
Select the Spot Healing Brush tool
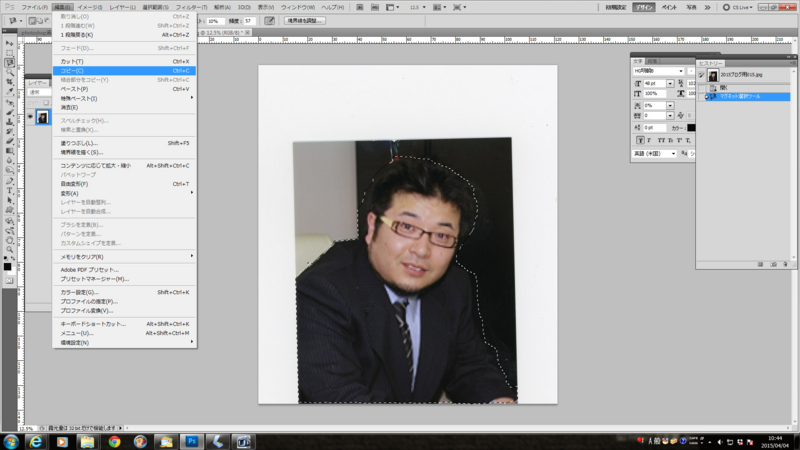(x=10, y=103)
